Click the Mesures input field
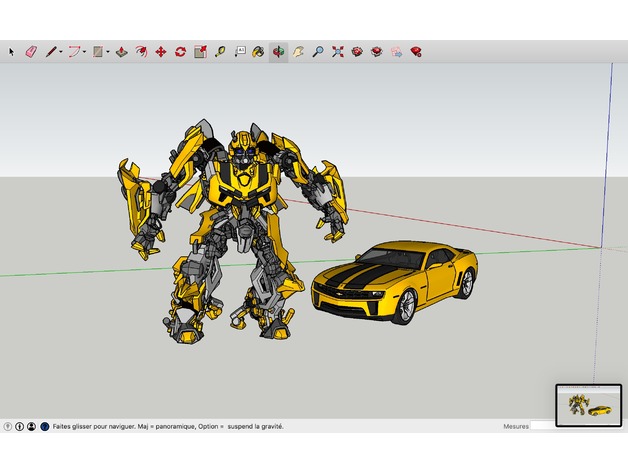The image size is (628, 472). (543, 426)
